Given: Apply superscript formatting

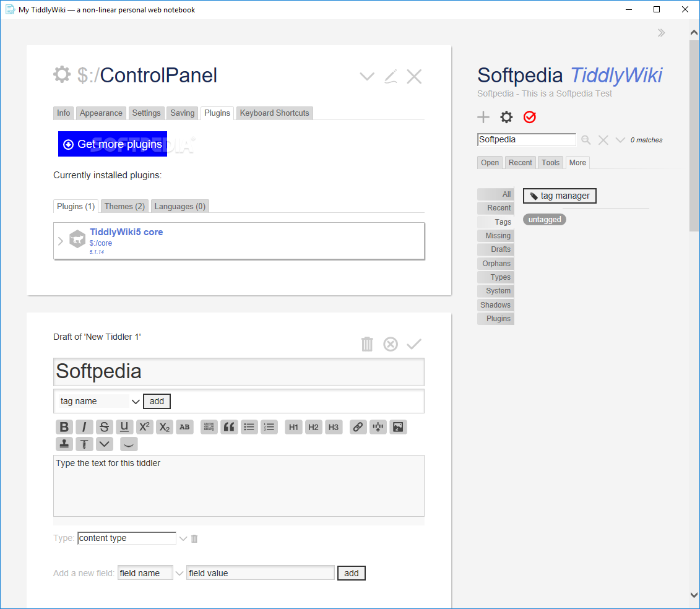Looking at the screenshot, I should click(x=144, y=427).
